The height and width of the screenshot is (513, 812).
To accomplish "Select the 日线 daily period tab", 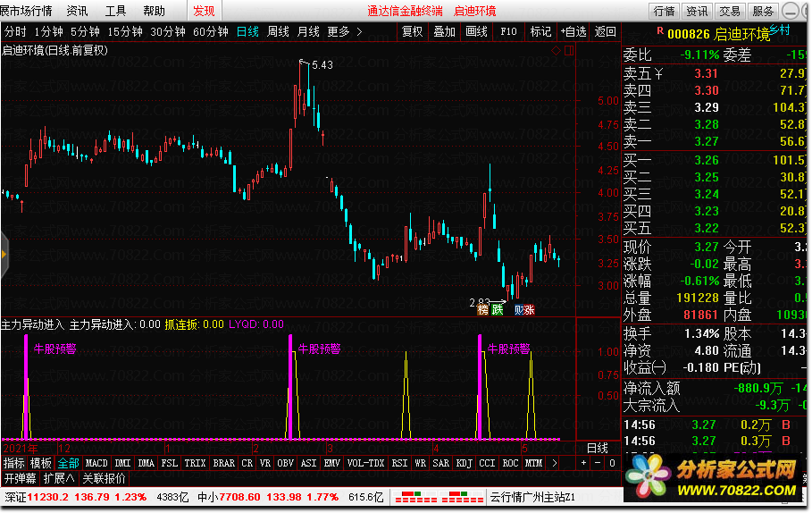I will 247,32.
